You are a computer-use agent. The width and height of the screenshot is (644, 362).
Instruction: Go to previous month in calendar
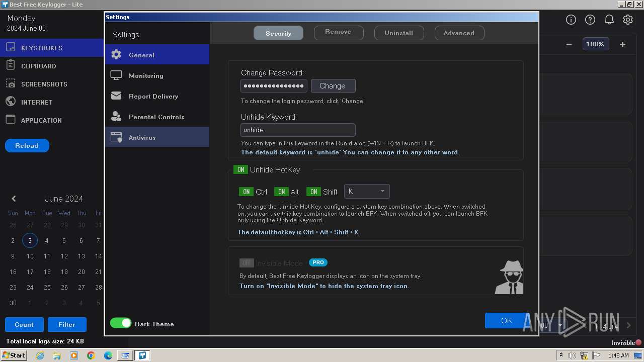pyautogui.click(x=14, y=199)
